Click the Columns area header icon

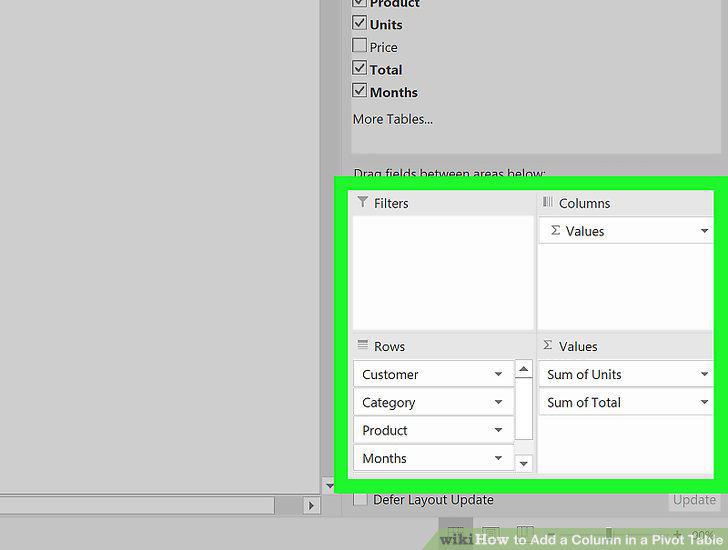click(x=548, y=202)
